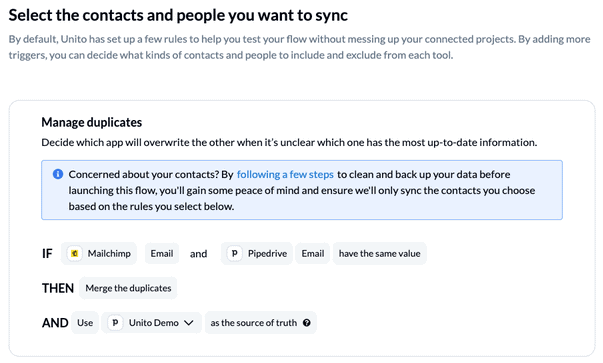Click the 'have the same value' chip
The image size is (603, 363).
380,254
